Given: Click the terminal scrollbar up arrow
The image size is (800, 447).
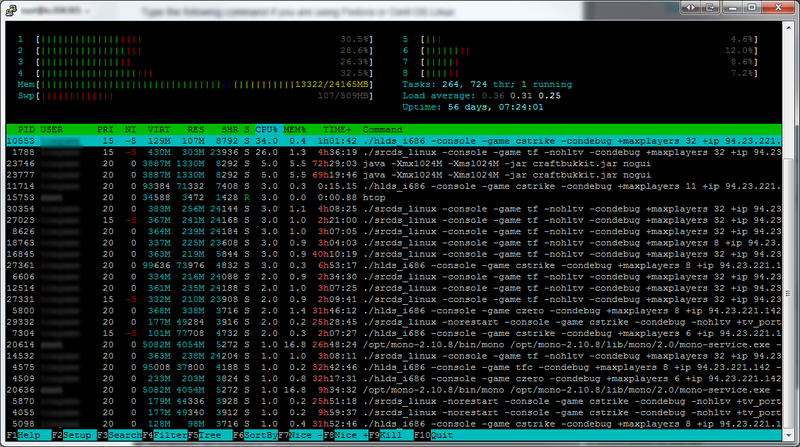Looking at the screenshot, I should click(789, 27).
